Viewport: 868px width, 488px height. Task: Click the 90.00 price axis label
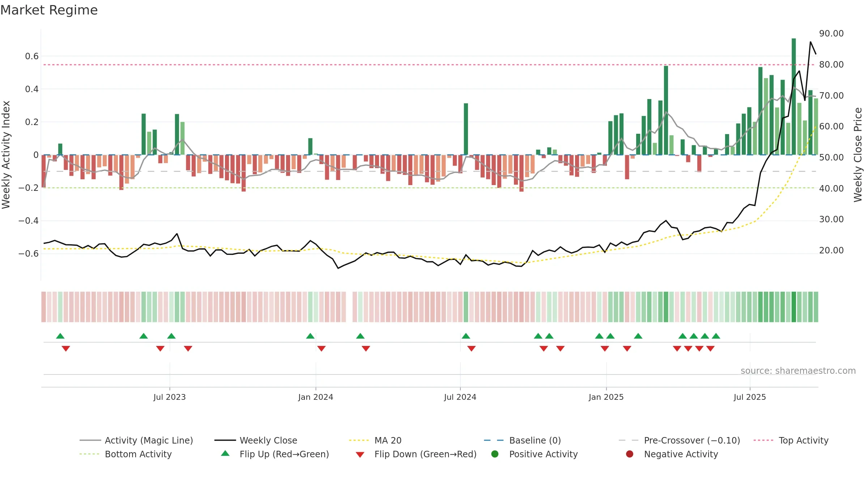(x=831, y=33)
